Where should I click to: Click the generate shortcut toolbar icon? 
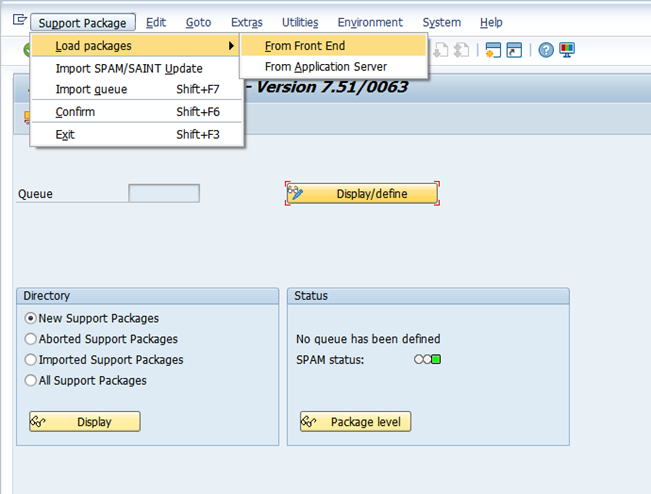tap(514, 50)
